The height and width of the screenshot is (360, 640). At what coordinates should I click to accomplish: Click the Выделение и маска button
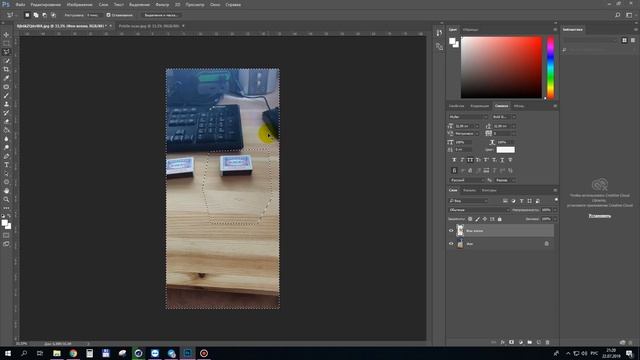click(x=161, y=15)
